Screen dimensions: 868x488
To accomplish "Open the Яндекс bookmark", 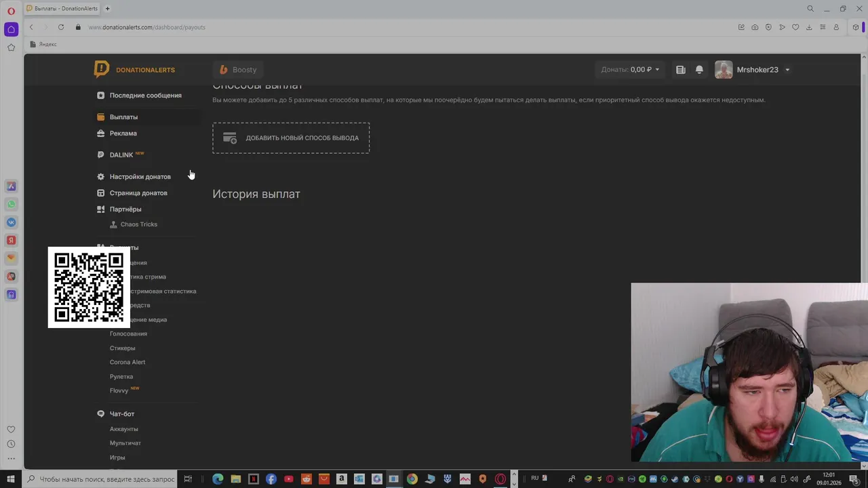I will coord(43,44).
